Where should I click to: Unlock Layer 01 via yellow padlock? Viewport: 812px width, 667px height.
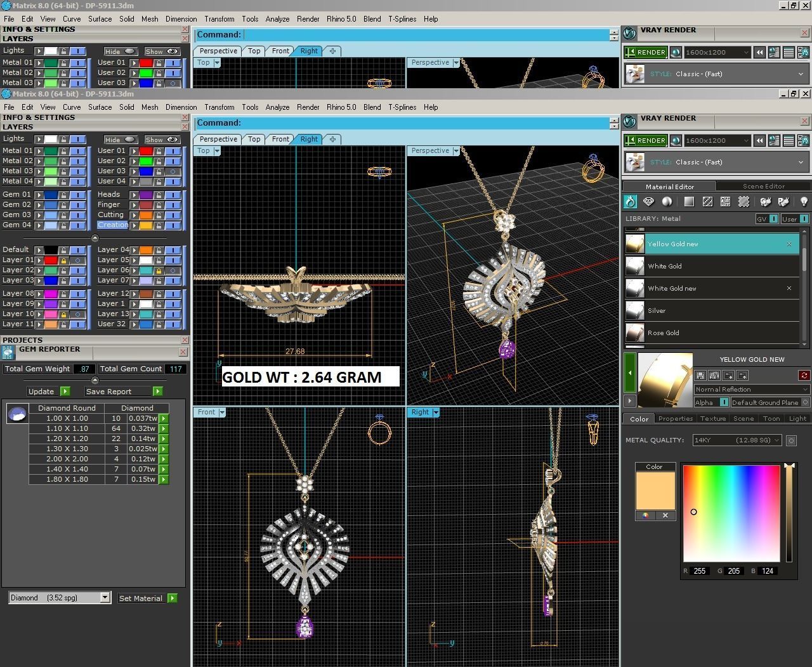pos(63,260)
